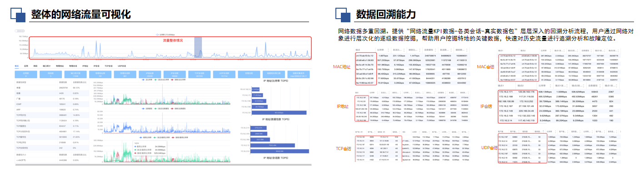Click the 85.03Gbps bar in bit rate TOP5 chart
Image resolution: width=644 pixels, height=181 pixels.
[x=279, y=113]
